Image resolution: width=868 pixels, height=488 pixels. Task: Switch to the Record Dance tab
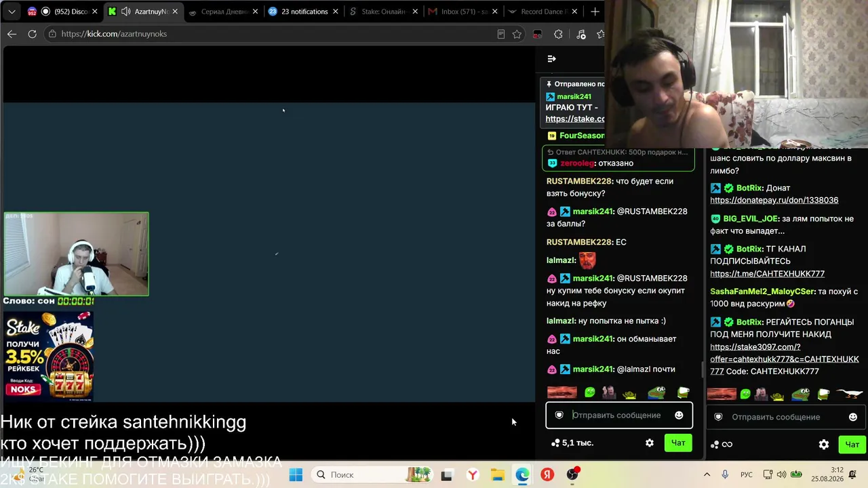coord(544,12)
